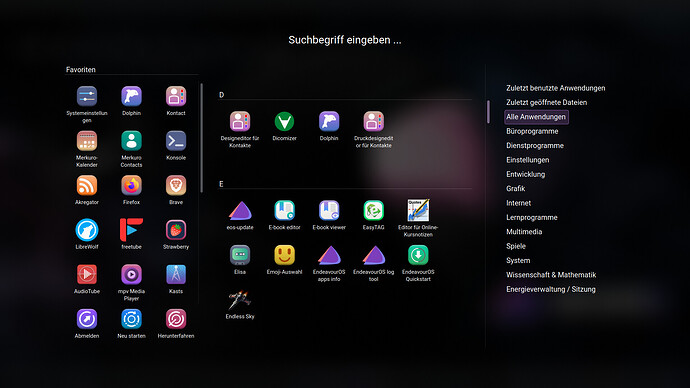Show Büroprogramme category
This screenshot has width=690, height=388.
tap(532, 131)
